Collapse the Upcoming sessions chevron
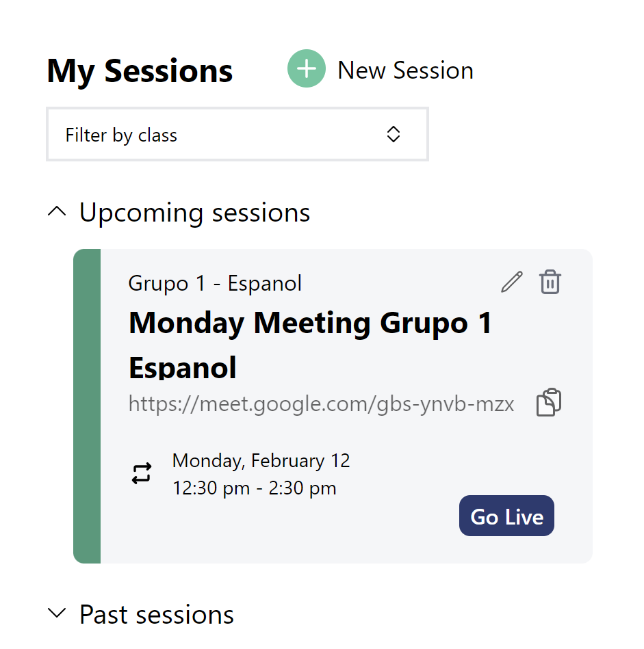Image resolution: width=644 pixels, height=649 pixels. tap(57, 213)
